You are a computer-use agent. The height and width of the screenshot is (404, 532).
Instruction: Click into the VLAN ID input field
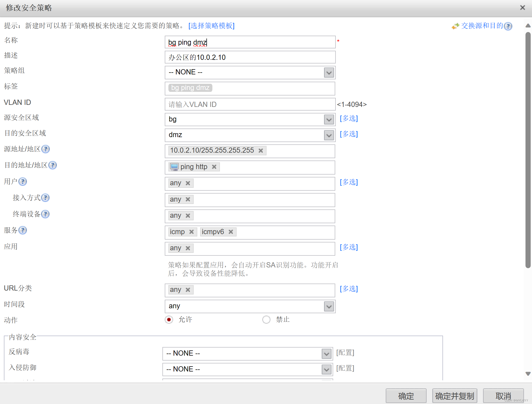tap(250, 104)
